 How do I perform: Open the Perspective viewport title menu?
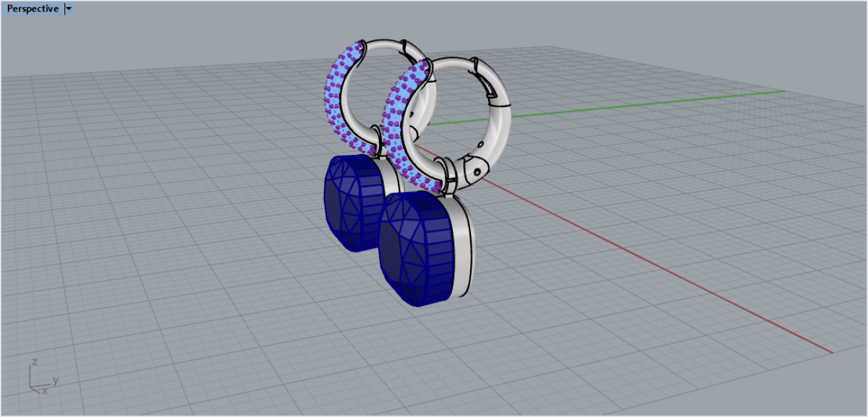click(33, 9)
